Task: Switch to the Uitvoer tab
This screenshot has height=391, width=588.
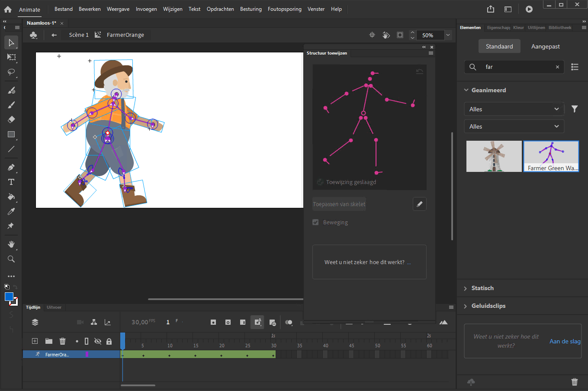Action: [x=54, y=307]
